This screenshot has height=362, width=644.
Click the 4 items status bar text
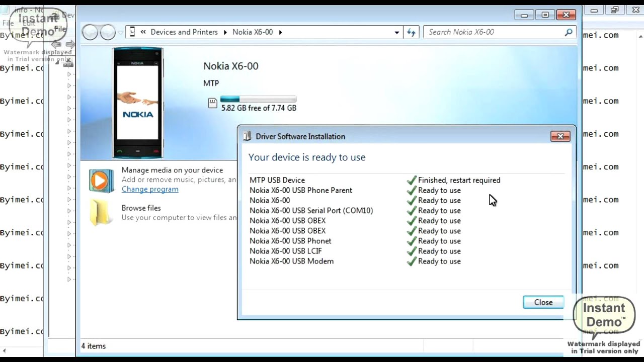click(x=94, y=346)
